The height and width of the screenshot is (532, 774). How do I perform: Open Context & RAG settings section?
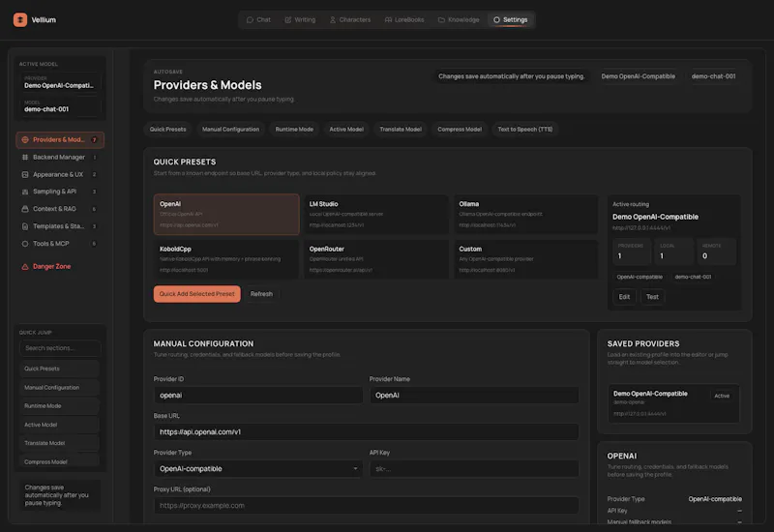pyautogui.click(x=60, y=209)
